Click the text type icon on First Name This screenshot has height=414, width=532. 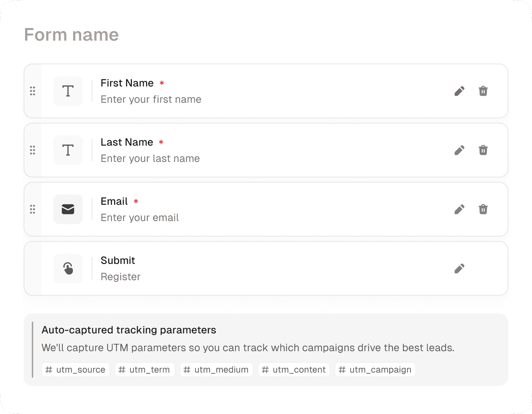tap(68, 91)
